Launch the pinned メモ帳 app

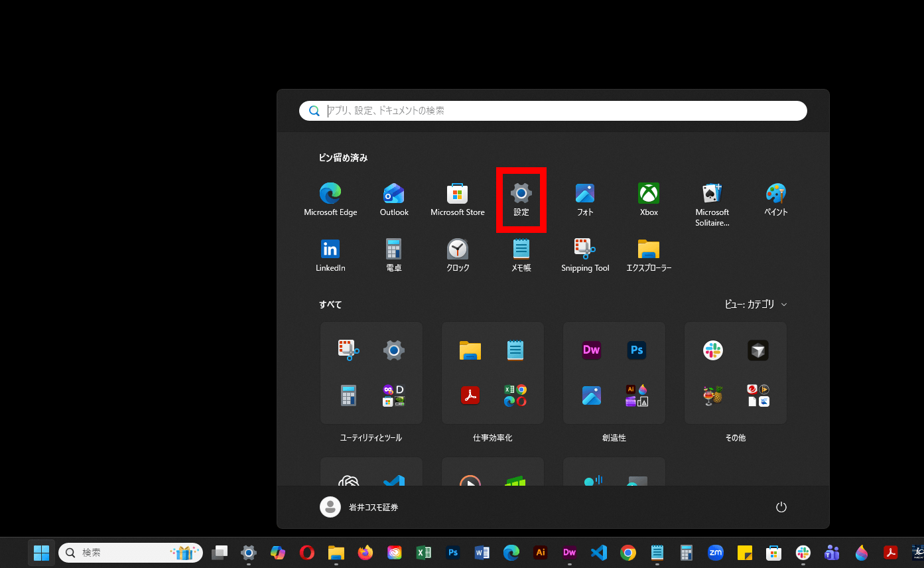[x=521, y=255]
